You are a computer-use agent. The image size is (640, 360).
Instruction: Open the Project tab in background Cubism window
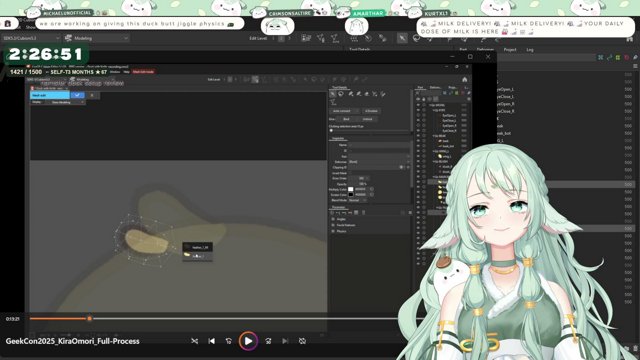[x=510, y=50]
